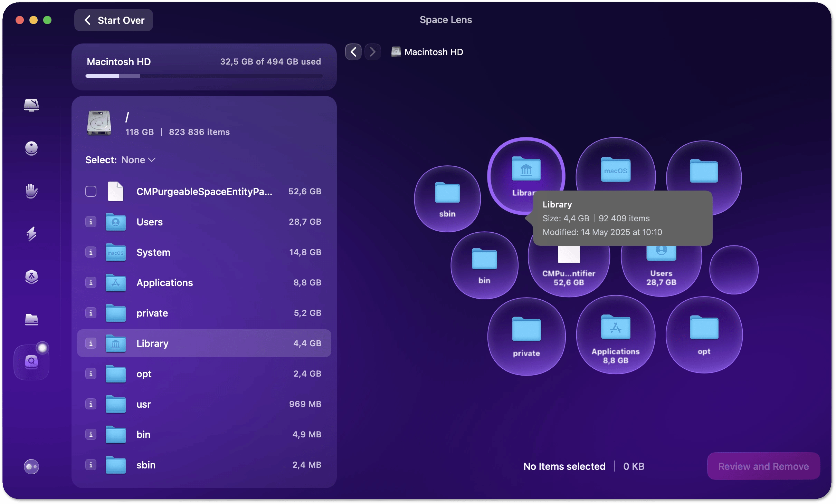Screen dimensions: 836x504
Task: Click the info badge for Library
Action: [x=91, y=343]
